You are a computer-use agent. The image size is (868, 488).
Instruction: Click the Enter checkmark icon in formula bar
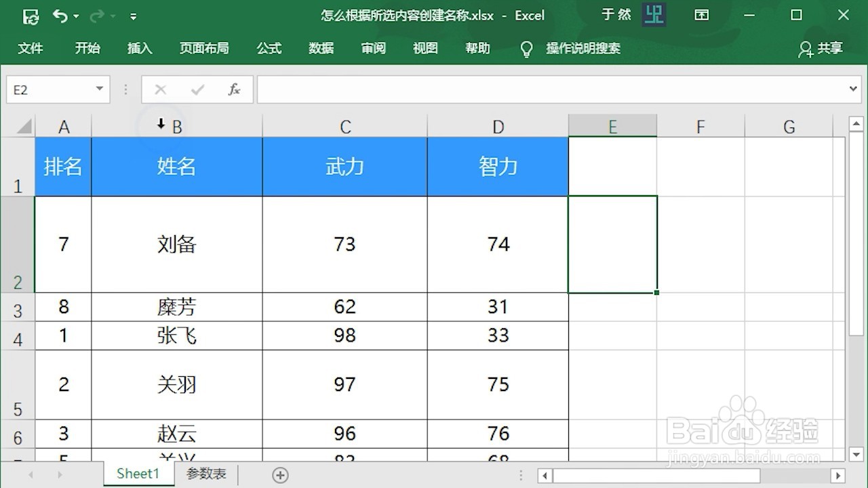tap(197, 89)
